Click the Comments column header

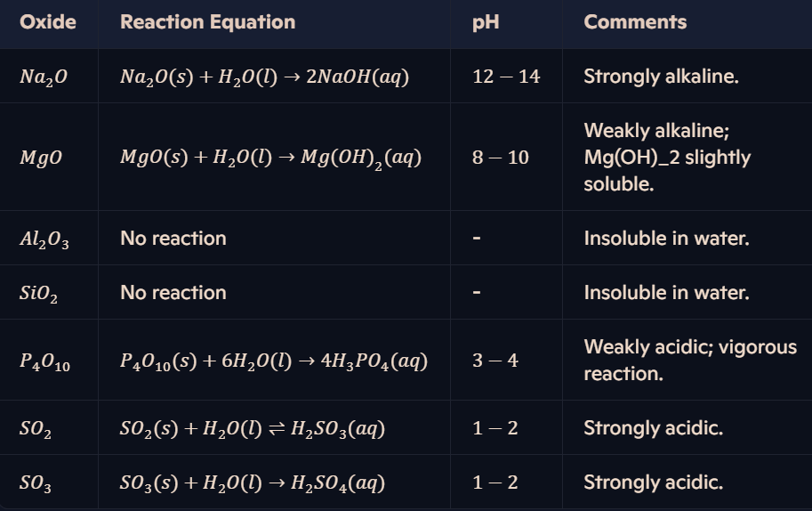pos(635,22)
